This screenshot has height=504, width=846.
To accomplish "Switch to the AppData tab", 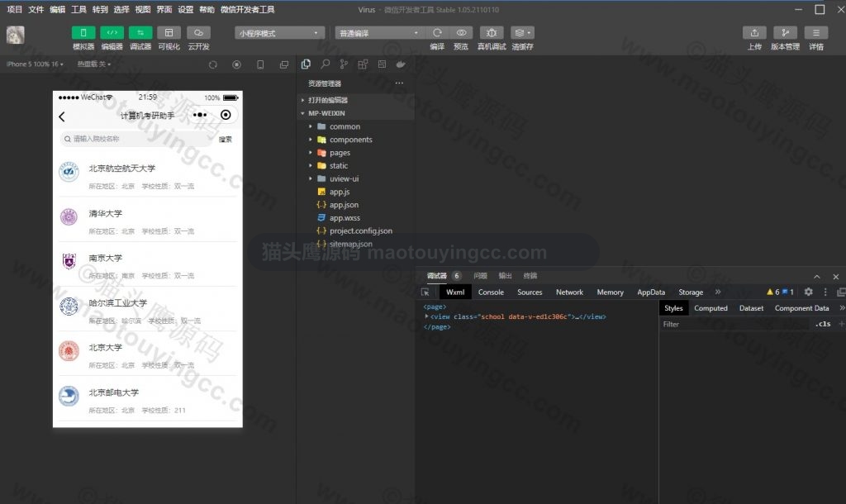I will click(651, 292).
